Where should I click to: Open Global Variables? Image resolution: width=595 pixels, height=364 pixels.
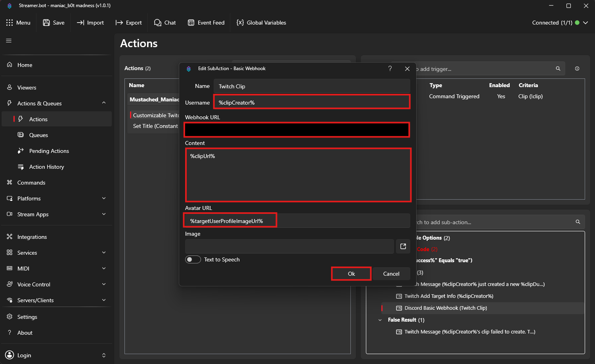tap(239, 23)
